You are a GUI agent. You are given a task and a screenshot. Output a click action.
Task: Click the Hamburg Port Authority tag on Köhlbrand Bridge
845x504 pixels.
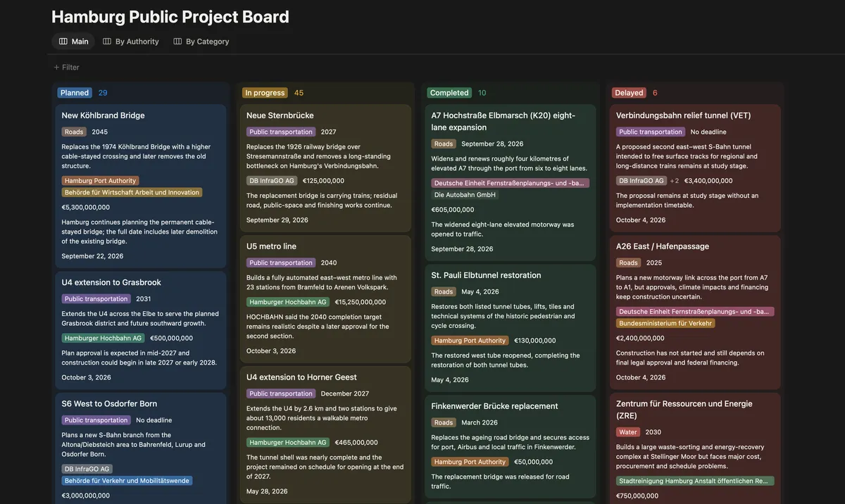click(101, 181)
